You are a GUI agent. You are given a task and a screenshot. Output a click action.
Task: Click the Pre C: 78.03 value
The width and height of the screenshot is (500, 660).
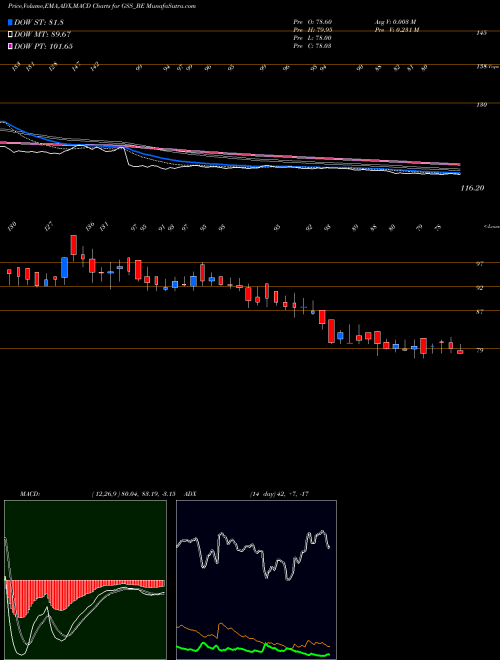tap(312, 46)
